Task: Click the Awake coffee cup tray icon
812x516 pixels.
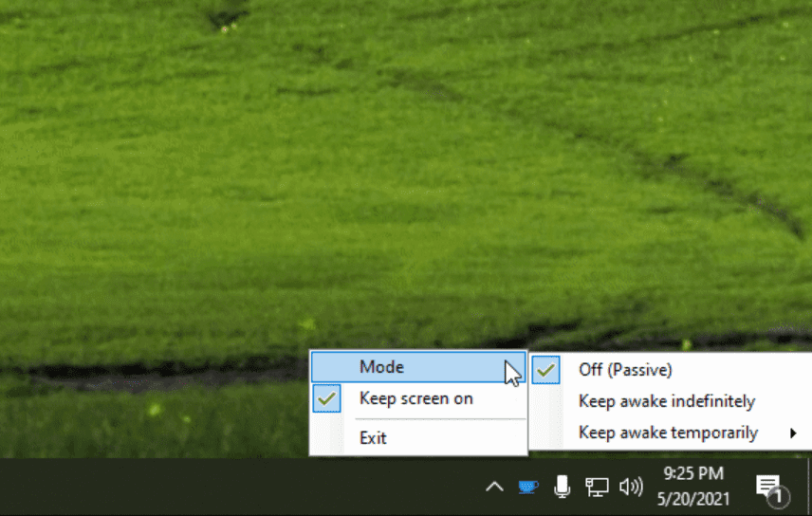Action: [x=528, y=487]
